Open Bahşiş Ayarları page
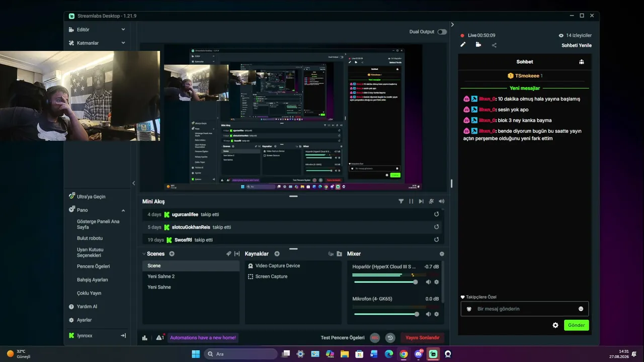Viewport: 644px width, 362px height. point(92,280)
